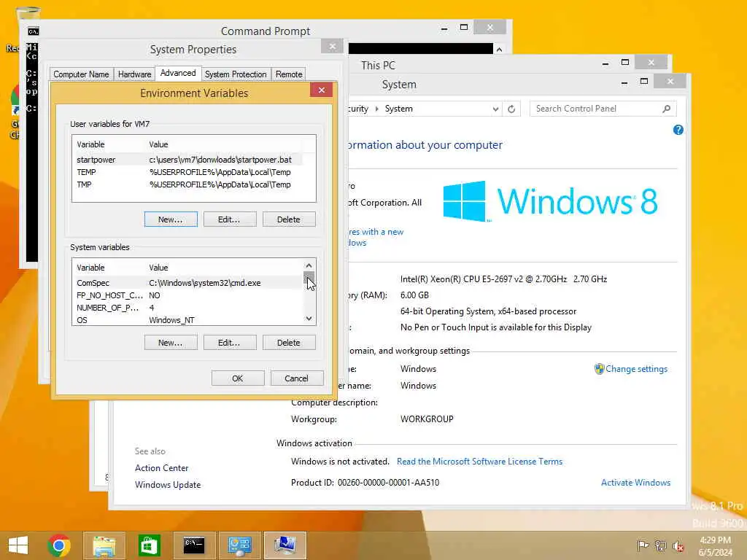
Task: Open Windows Update link
Action: [x=168, y=485]
